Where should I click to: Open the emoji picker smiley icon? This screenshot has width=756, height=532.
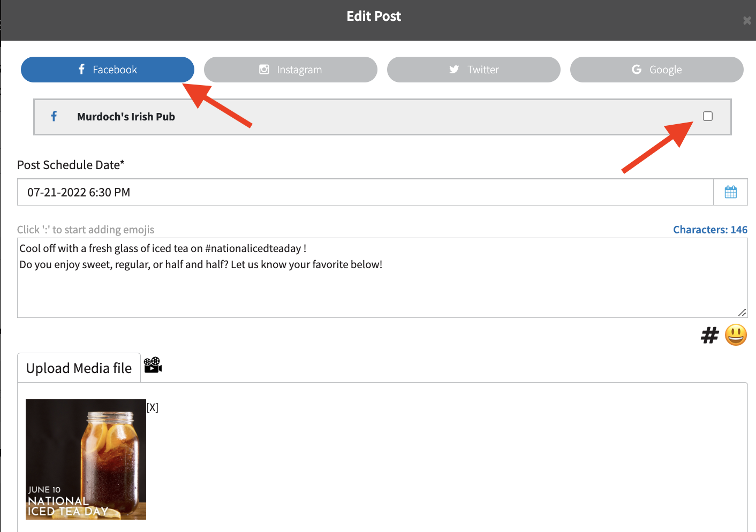736,335
